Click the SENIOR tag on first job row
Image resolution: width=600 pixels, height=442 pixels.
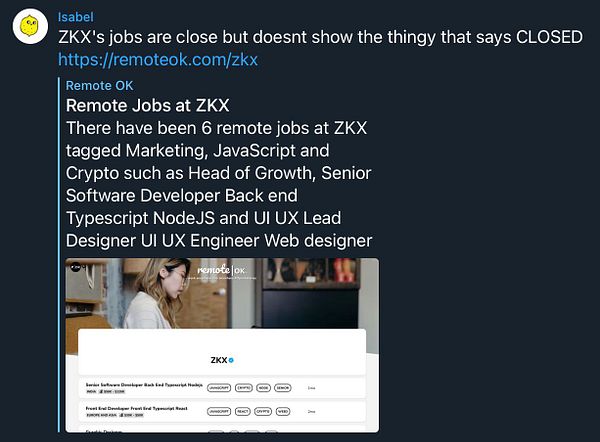[283, 388]
